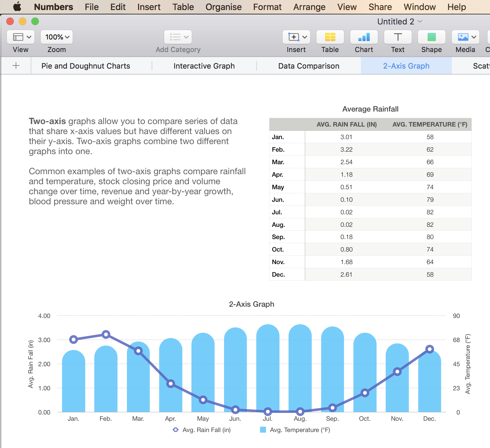Expand the Insert dropdown chevron
The width and height of the screenshot is (490, 448).
point(305,37)
